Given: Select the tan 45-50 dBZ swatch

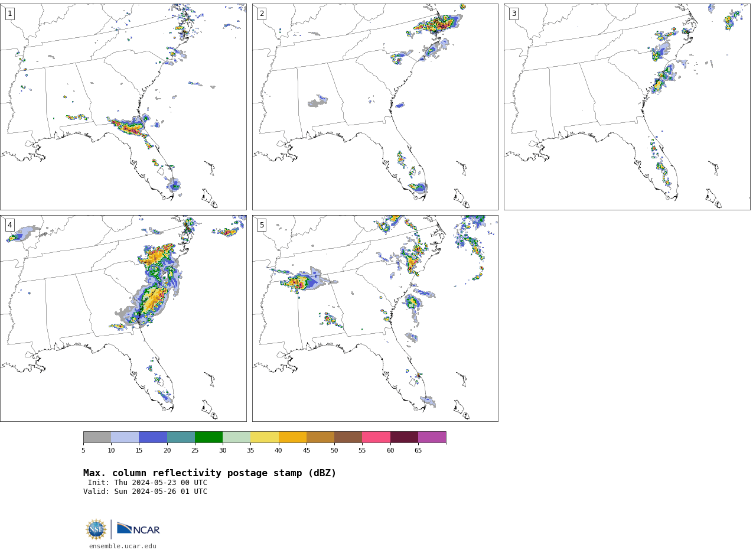Looking at the screenshot, I should click(320, 437).
